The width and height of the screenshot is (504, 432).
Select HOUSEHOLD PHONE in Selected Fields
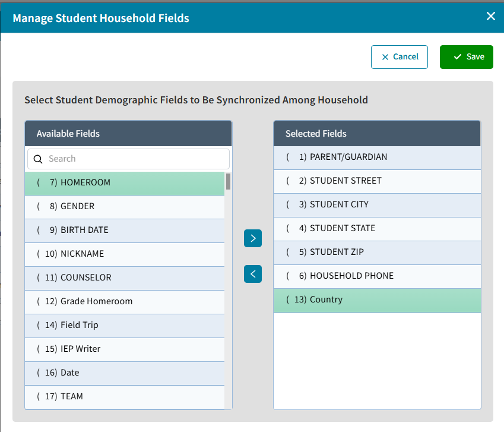click(x=377, y=277)
